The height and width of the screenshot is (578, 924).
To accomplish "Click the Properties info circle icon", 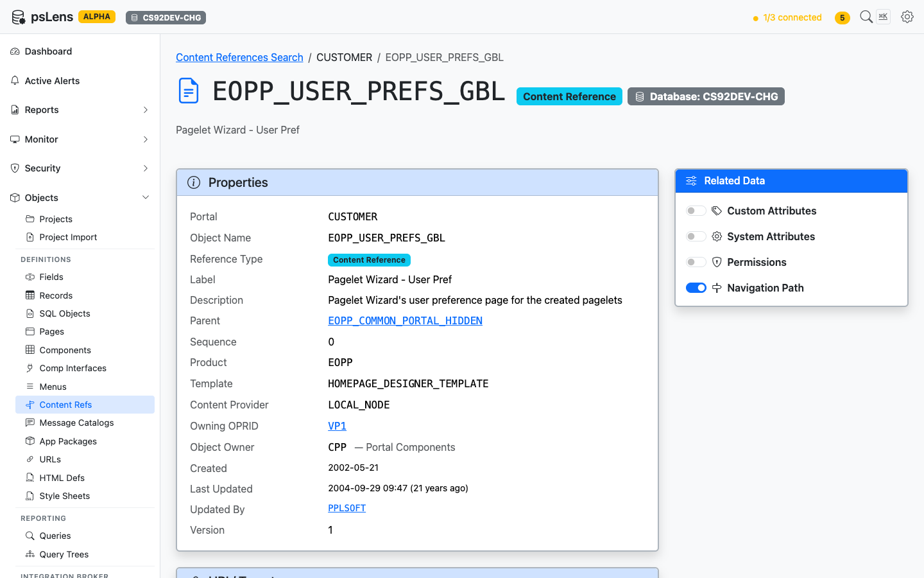I will 194,182.
